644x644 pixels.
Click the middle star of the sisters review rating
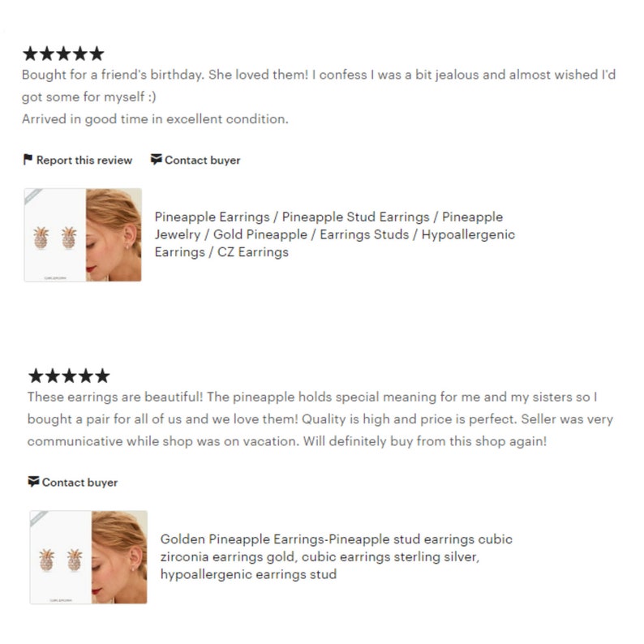(69, 376)
